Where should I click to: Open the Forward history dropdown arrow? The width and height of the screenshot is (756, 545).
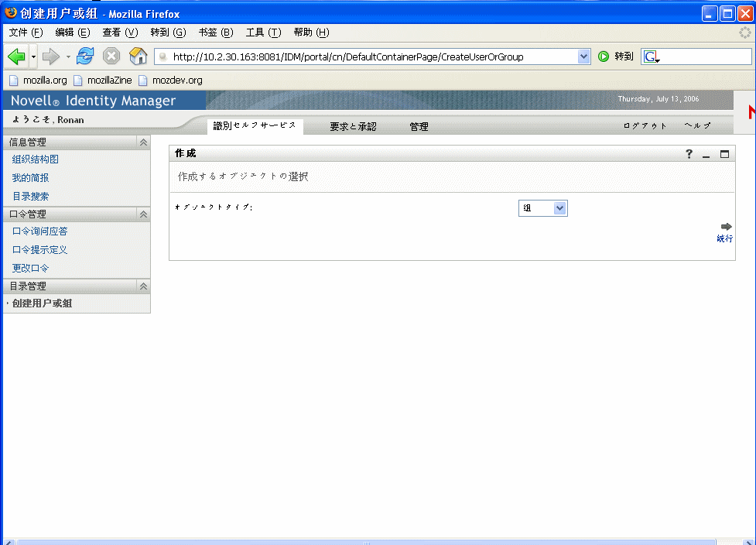[68, 57]
